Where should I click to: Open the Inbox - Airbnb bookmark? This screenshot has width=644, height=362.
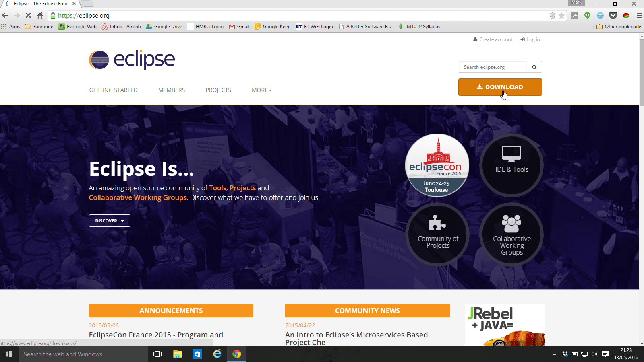tap(121, 27)
